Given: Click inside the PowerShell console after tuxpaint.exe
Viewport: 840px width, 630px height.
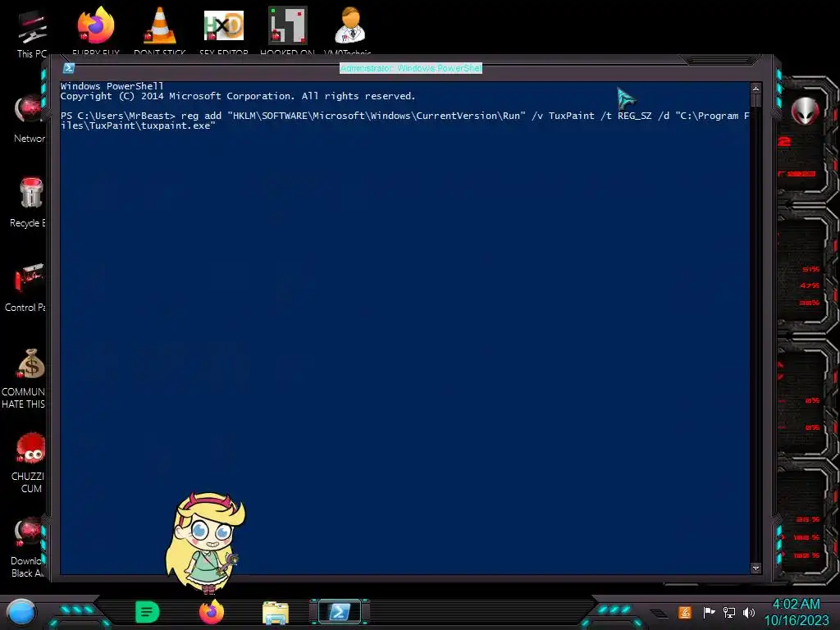Looking at the screenshot, I should (x=220, y=126).
